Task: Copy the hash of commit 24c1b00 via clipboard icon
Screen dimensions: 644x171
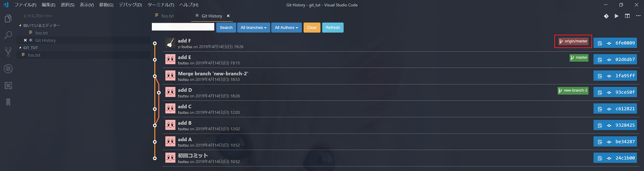Action: point(600,158)
